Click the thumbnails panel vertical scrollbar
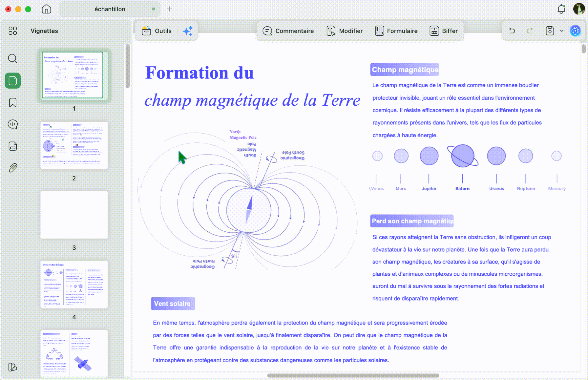The image size is (588, 380). 128,67
